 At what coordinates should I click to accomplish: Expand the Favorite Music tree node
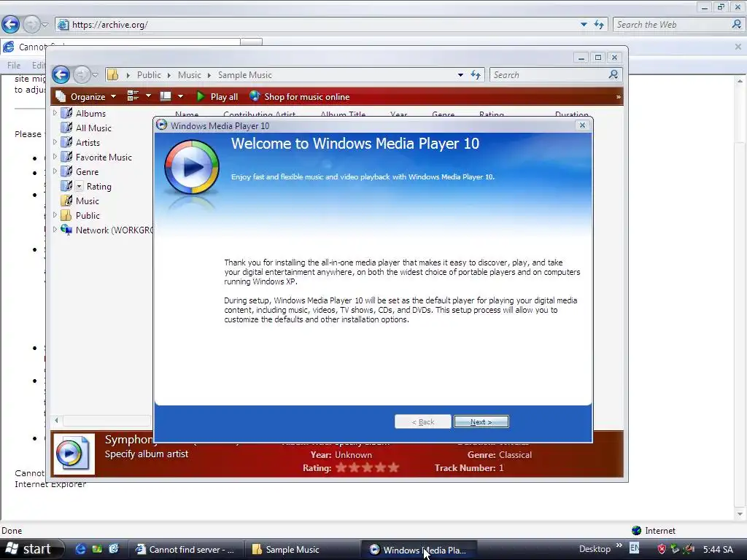(x=55, y=157)
